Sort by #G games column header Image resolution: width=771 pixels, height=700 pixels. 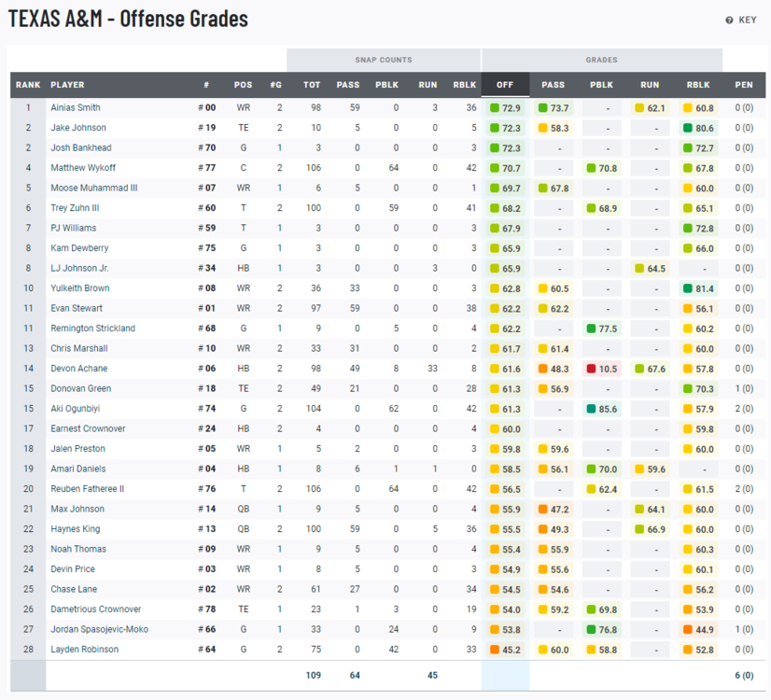[276, 85]
